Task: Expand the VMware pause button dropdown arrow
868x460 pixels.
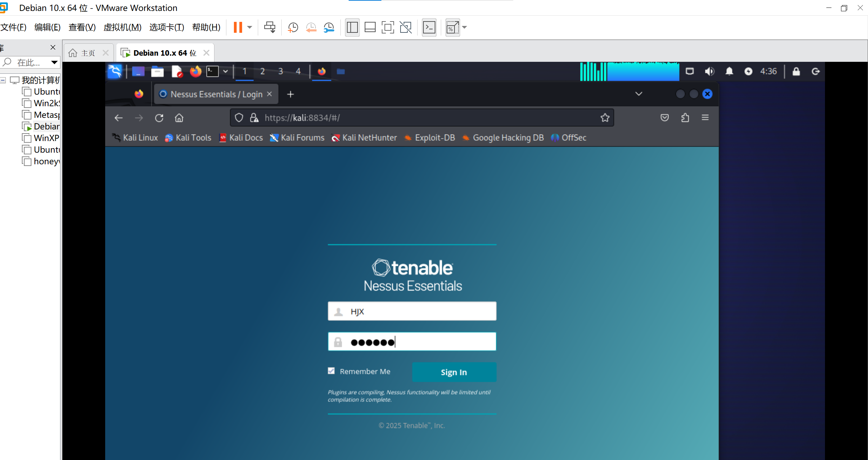Action: 250,27
